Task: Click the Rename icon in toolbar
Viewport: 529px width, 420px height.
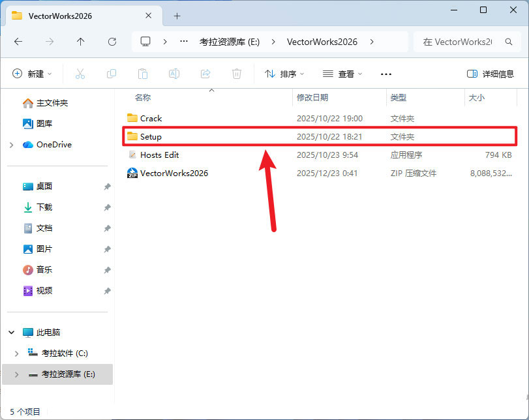Action: (174, 74)
